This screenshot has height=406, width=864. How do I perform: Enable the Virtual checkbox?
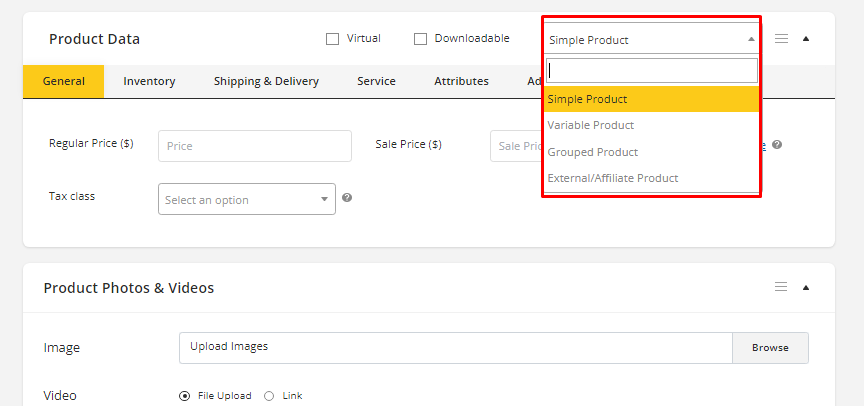[x=333, y=39]
